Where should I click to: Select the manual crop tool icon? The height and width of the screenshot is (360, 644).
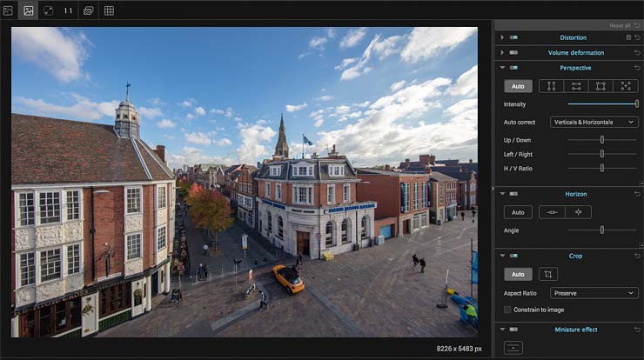(548, 274)
